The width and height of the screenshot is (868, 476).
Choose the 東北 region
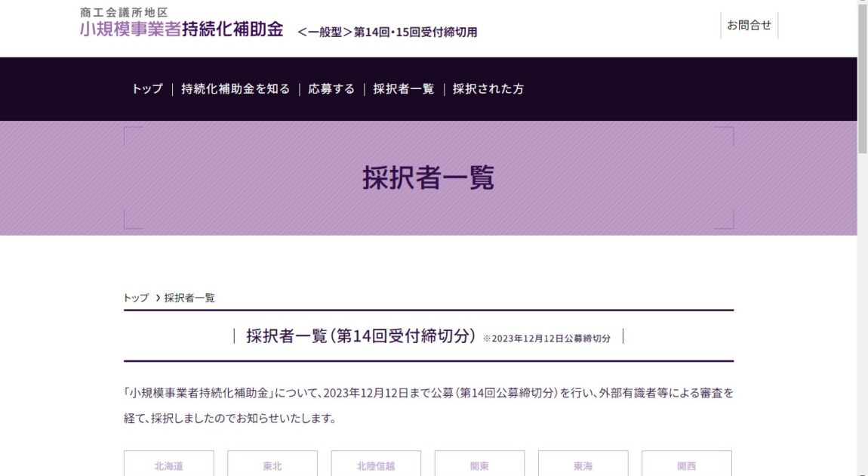click(272, 465)
